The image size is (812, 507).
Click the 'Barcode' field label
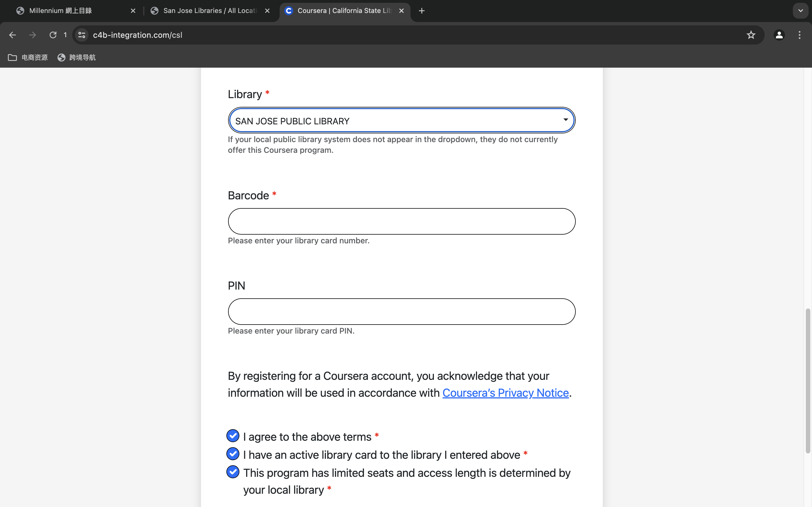[x=248, y=195]
